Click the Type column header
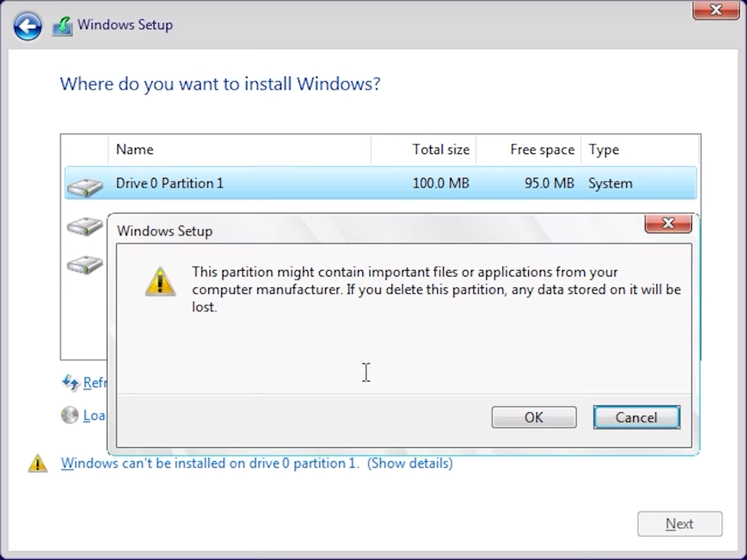 [x=603, y=150]
